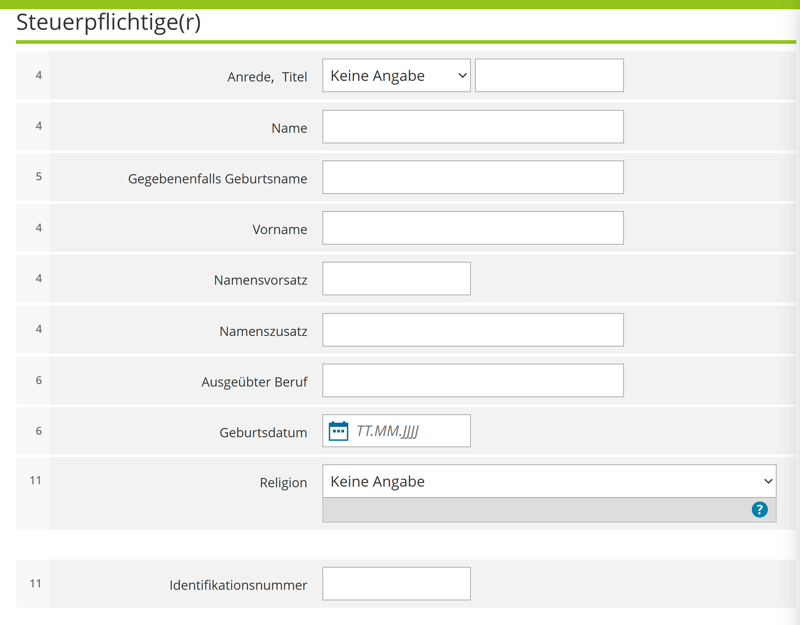Click the Titel text field next to Anrede
This screenshot has height=625, width=800.
tap(549, 76)
